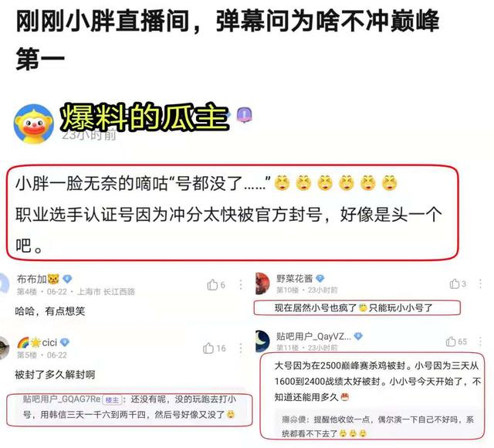The height and width of the screenshot is (448, 494).
Task: Open more options beside 布布加's comment
Action: coord(241,285)
